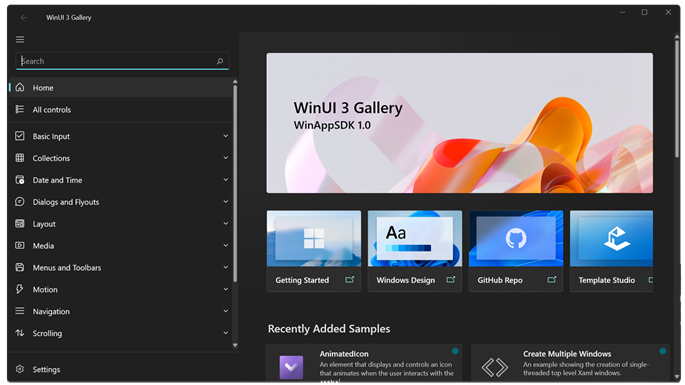685x385 pixels.
Task: Click the main content vertical scrollbar
Action: [x=677, y=98]
